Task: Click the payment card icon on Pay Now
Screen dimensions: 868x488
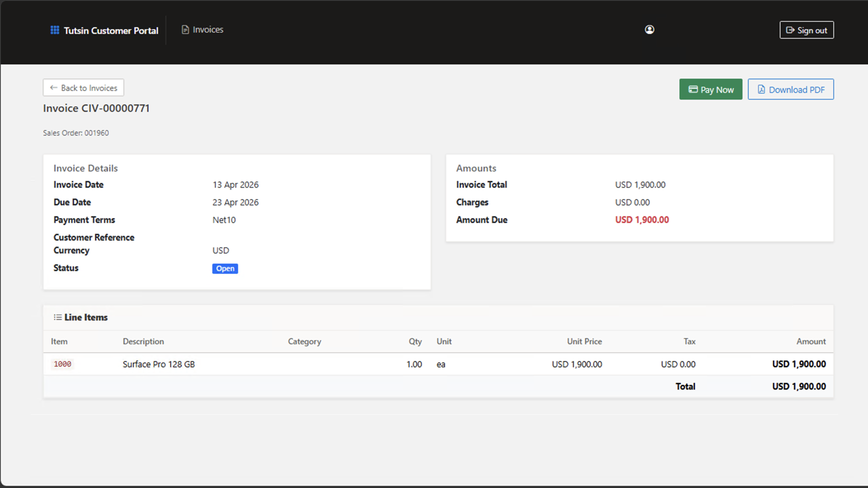Action: click(x=692, y=89)
